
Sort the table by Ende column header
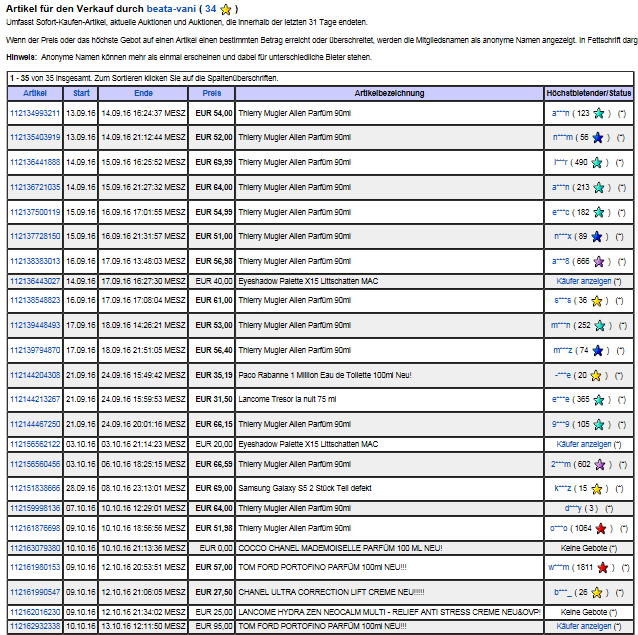[143, 93]
